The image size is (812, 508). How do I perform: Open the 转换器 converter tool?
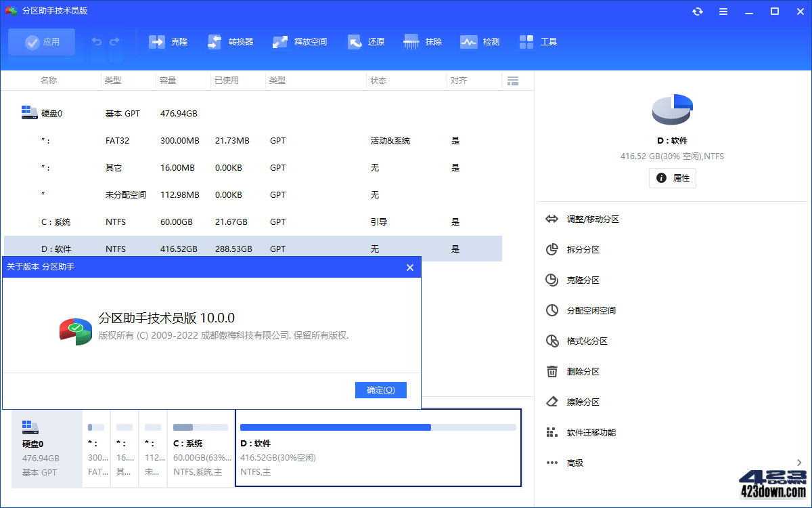tap(230, 41)
